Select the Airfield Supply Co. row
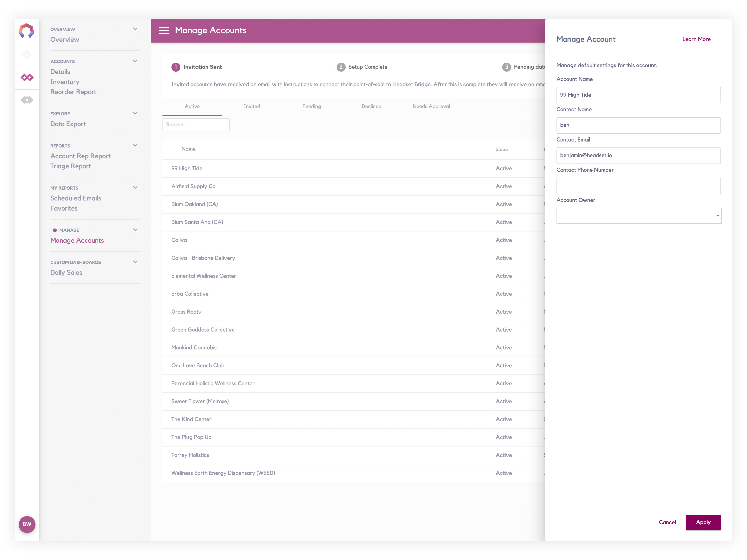This screenshot has width=747, height=560. pos(354,186)
